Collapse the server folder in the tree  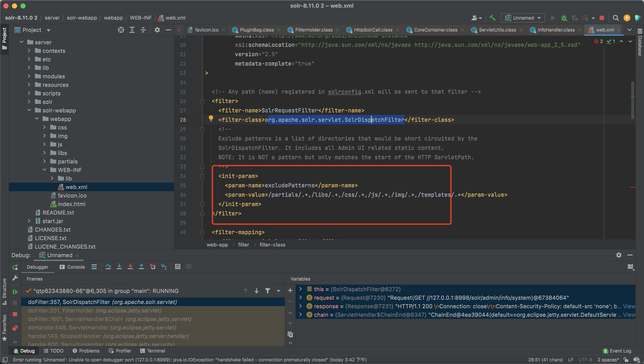[22, 42]
